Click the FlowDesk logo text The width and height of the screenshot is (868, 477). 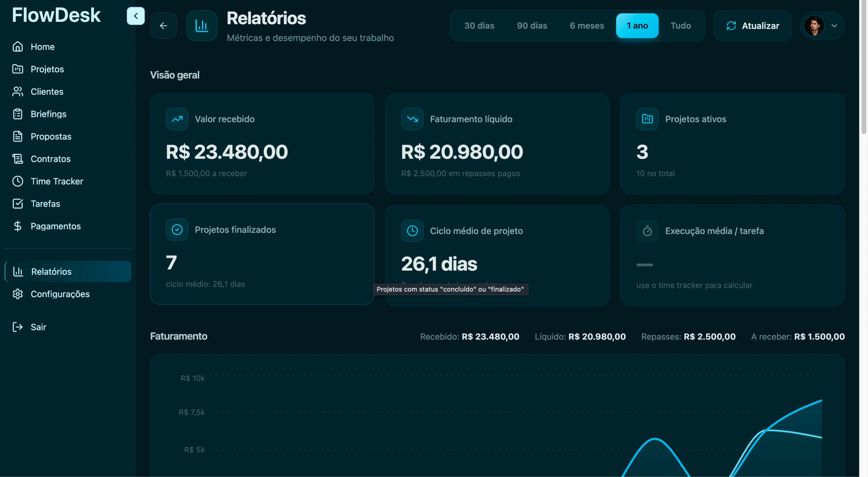pyautogui.click(x=56, y=15)
